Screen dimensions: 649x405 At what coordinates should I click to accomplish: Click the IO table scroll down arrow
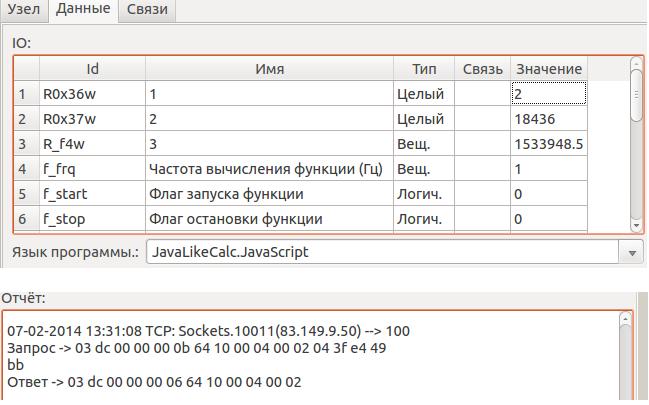pos(637,225)
